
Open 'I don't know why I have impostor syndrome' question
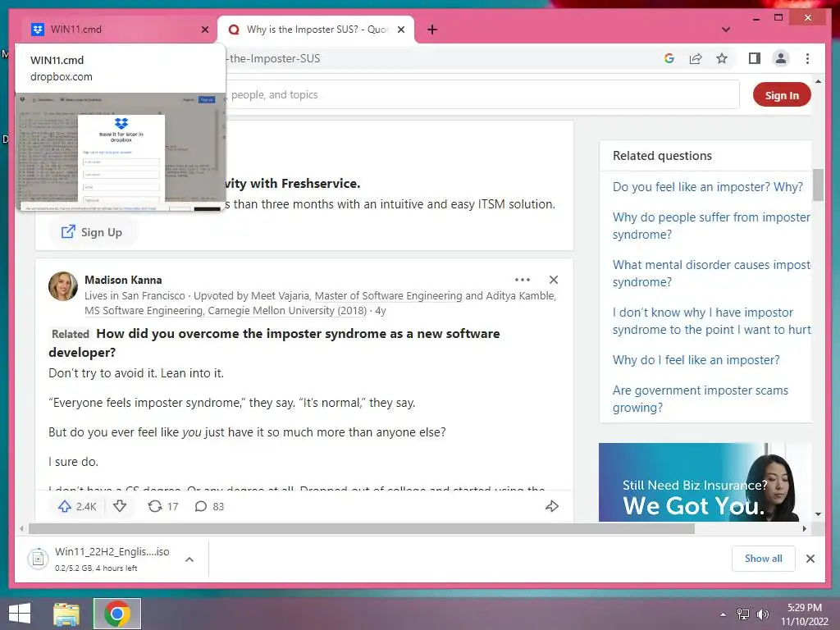point(711,321)
